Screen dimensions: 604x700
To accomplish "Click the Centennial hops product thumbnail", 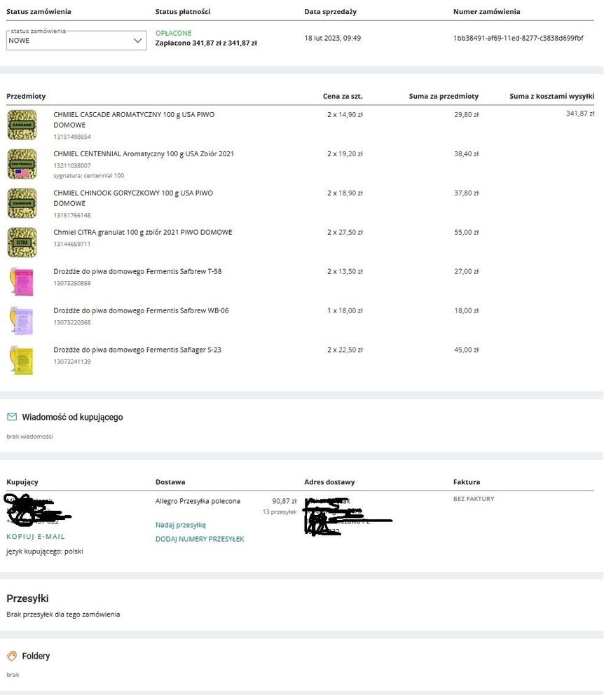I will tap(22, 164).
